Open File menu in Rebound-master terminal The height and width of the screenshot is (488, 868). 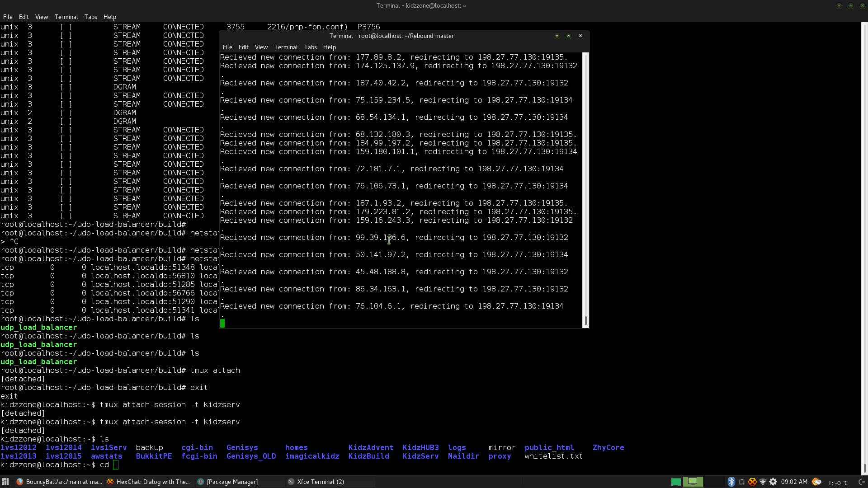tap(227, 47)
